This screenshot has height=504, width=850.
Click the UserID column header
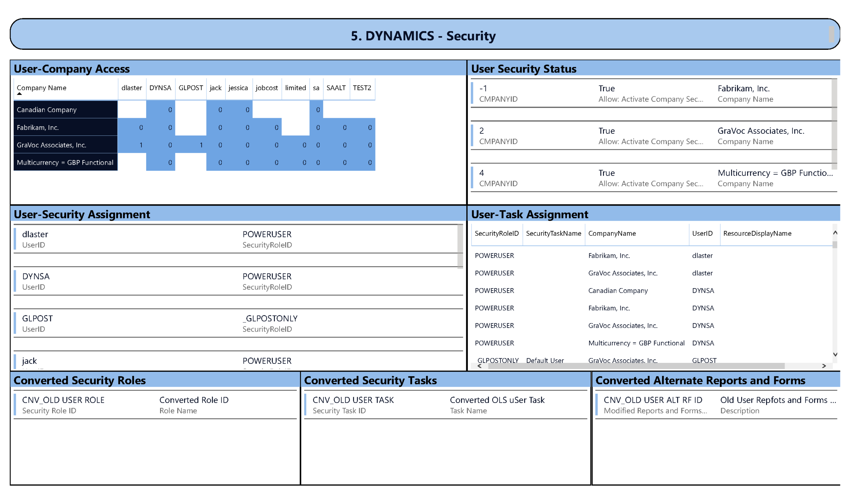pyautogui.click(x=702, y=234)
